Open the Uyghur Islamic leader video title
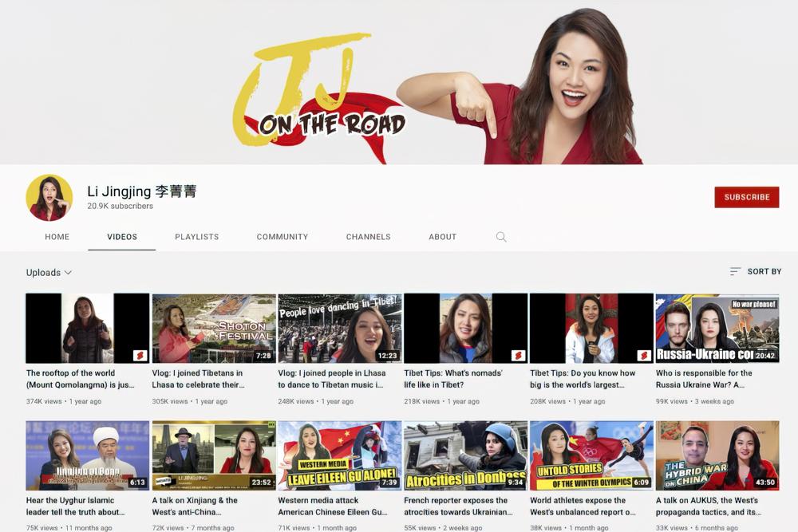 click(x=76, y=506)
